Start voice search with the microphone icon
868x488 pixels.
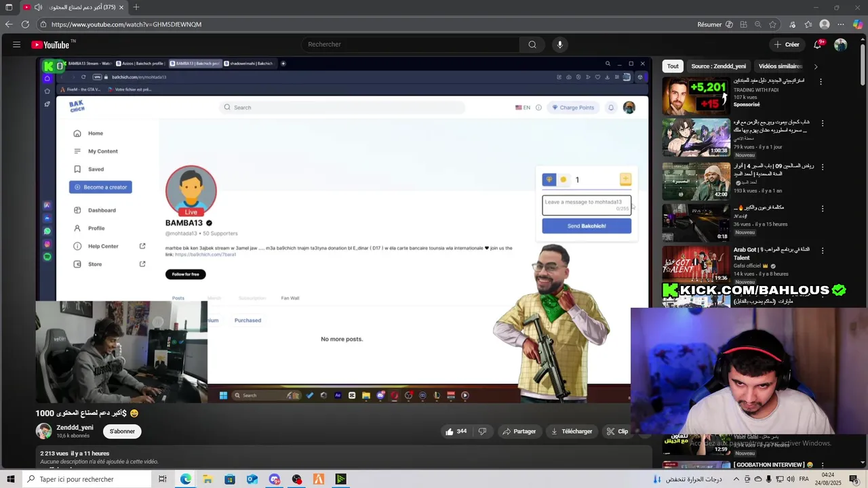coord(559,45)
